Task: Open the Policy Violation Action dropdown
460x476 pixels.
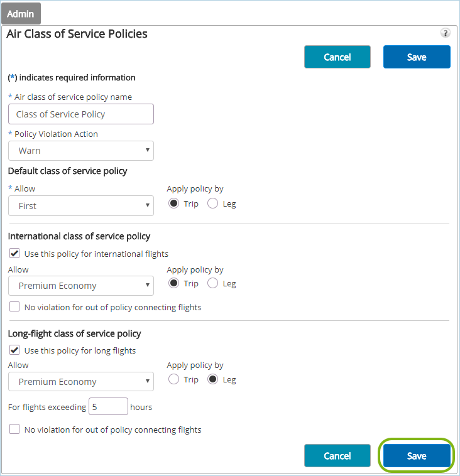Action: pos(81,151)
